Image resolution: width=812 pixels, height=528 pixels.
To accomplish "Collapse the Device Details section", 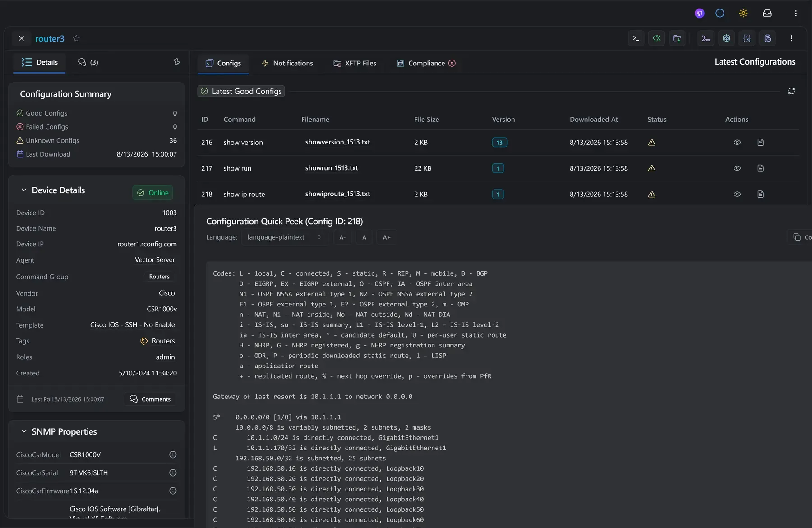I will (24, 190).
